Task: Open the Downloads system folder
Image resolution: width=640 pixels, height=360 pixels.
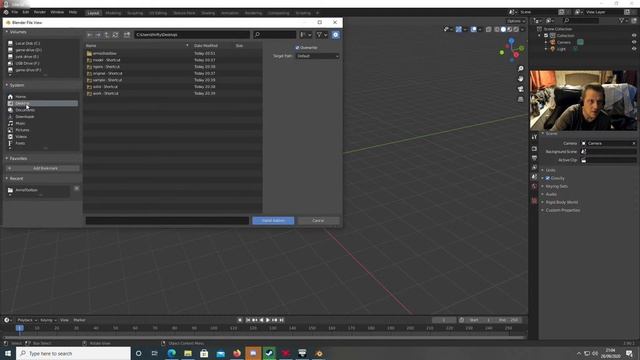Action: (x=24, y=117)
